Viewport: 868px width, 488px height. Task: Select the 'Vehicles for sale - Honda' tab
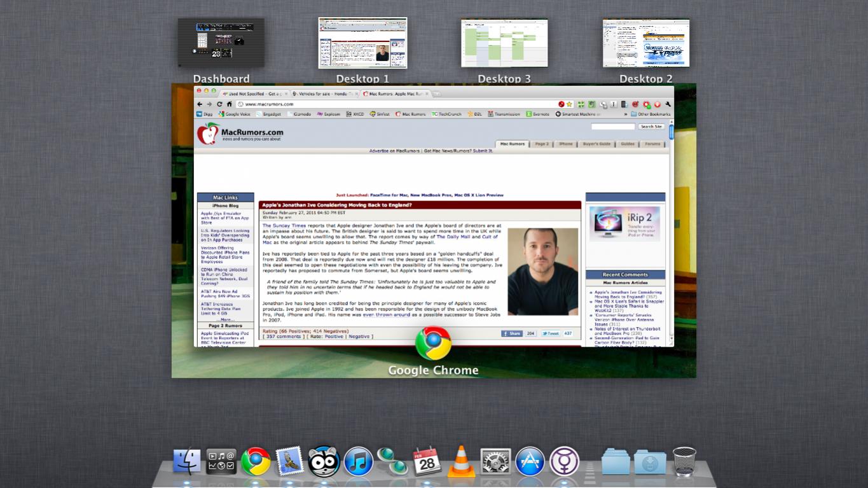coord(326,94)
